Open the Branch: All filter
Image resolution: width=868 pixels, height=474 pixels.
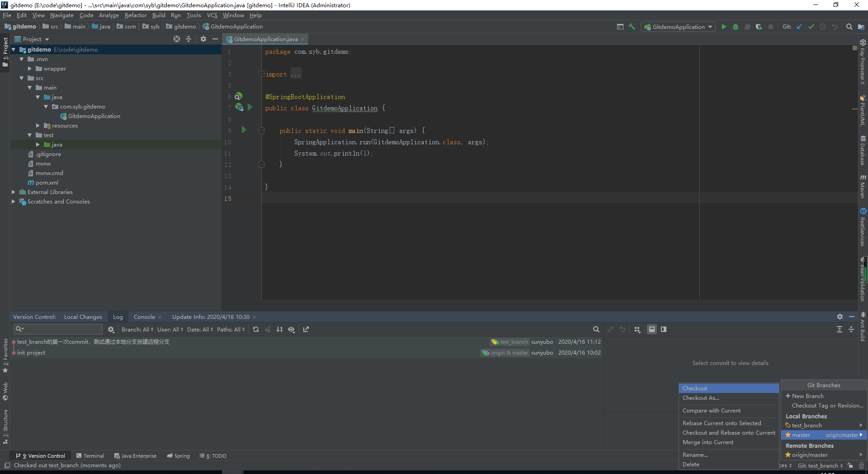[x=137, y=329]
